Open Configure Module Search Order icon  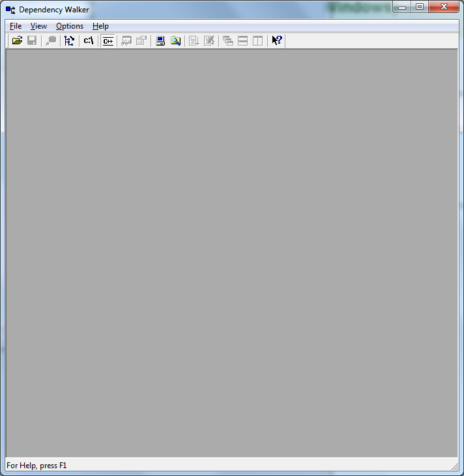(x=175, y=40)
